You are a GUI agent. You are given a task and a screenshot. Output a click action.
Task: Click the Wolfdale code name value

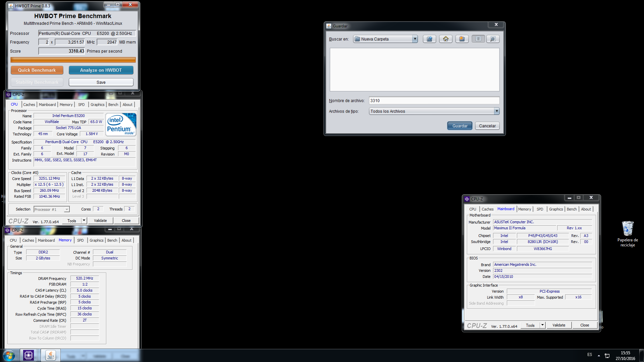(x=52, y=122)
